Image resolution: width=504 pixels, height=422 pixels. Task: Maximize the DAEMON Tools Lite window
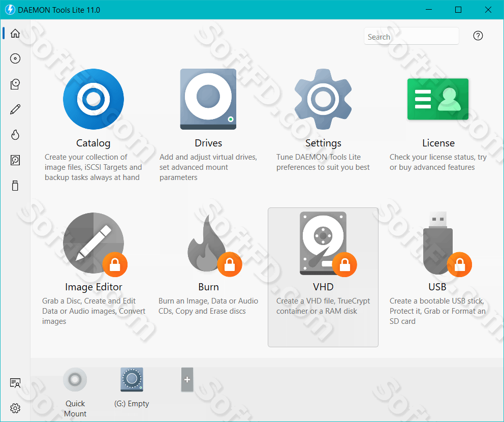(x=458, y=10)
